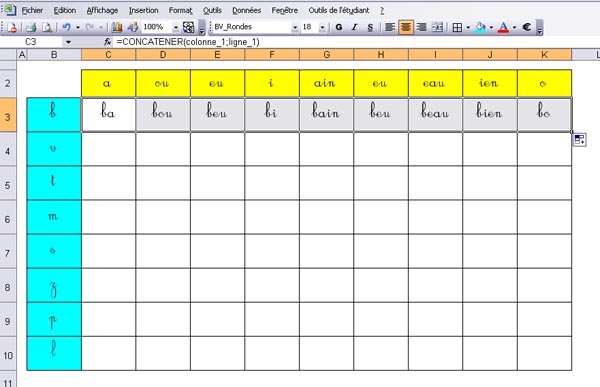Select cyan cell "z" in row 8

click(54, 285)
